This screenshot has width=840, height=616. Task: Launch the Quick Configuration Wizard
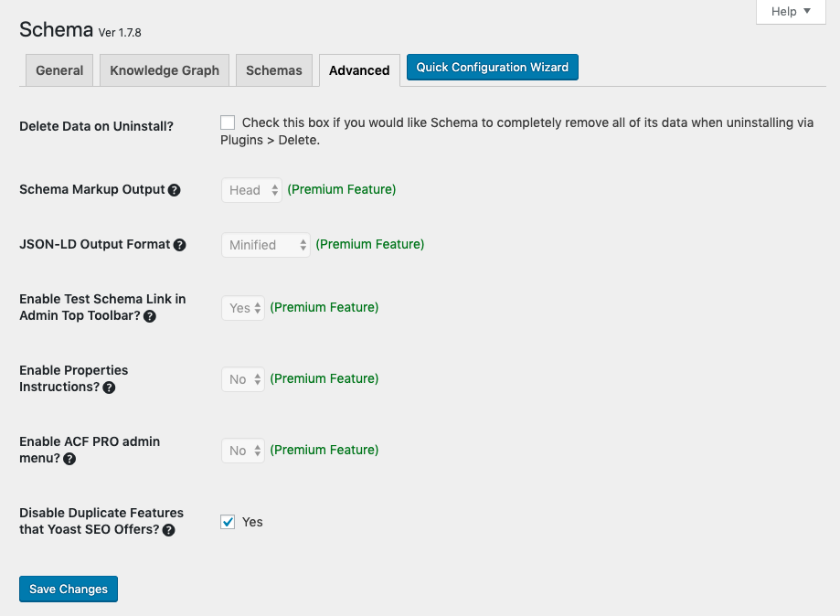[493, 68]
